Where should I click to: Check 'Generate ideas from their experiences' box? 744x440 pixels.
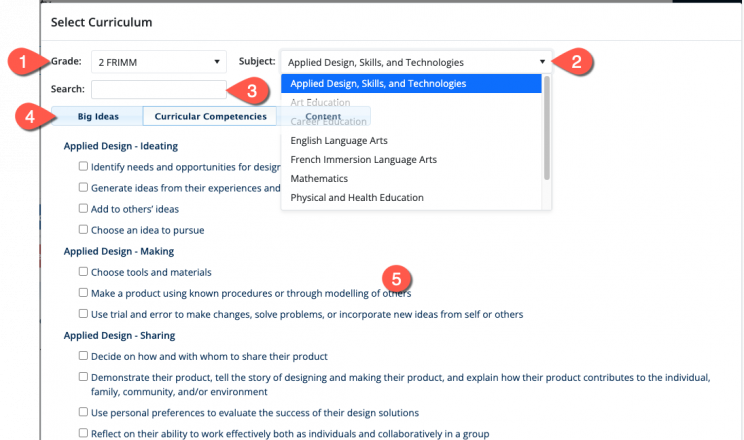tap(83, 187)
